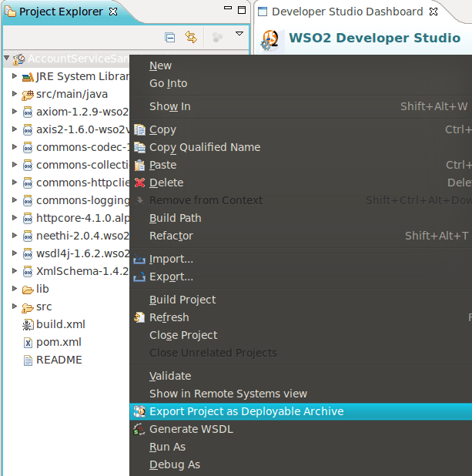The height and width of the screenshot is (476, 472).
Task: Click the axiom-1.2.9 jar icon
Action: [28, 112]
